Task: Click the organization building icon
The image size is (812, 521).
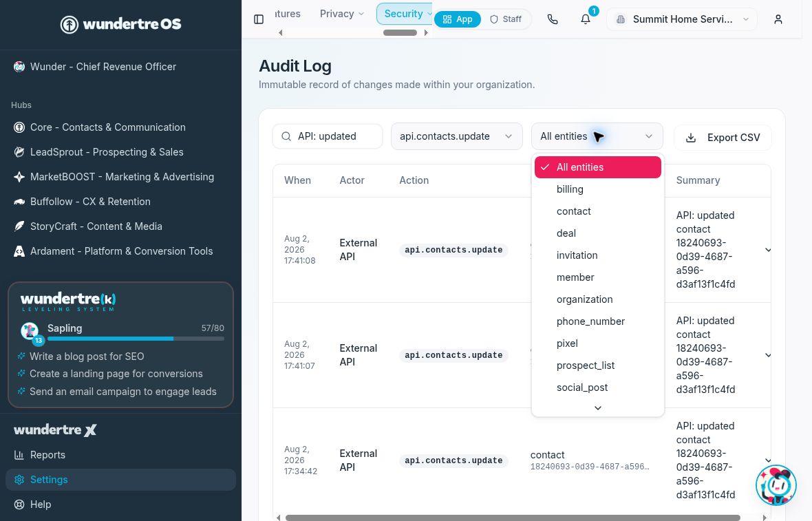Action: [x=621, y=19]
